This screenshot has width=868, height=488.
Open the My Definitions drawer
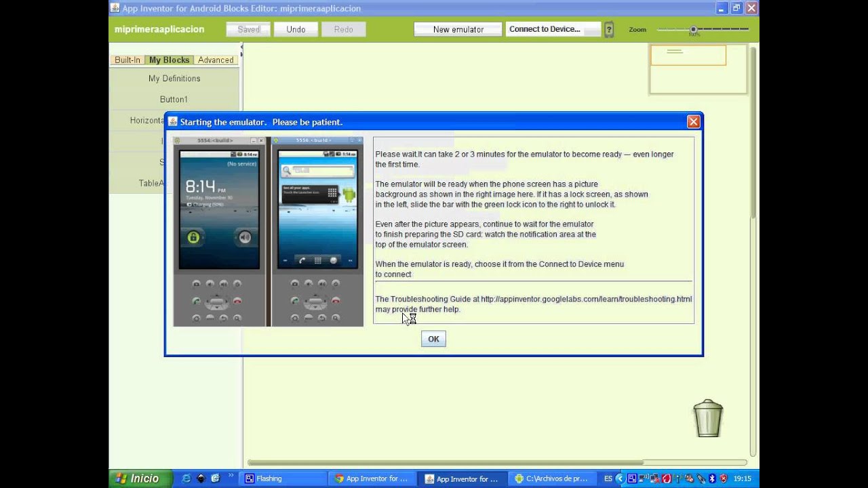pos(174,79)
